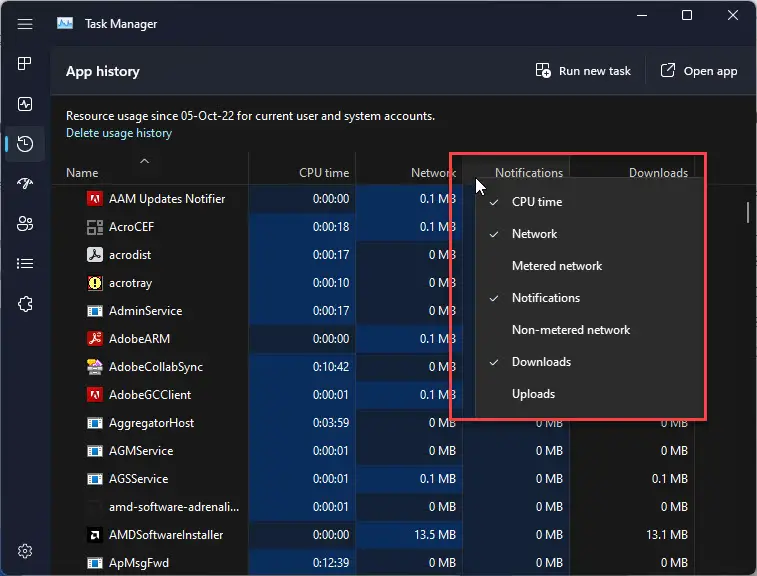Select the App history sidebar icon
The height and width of the screenshot is (576, 757).
[25, 144]
